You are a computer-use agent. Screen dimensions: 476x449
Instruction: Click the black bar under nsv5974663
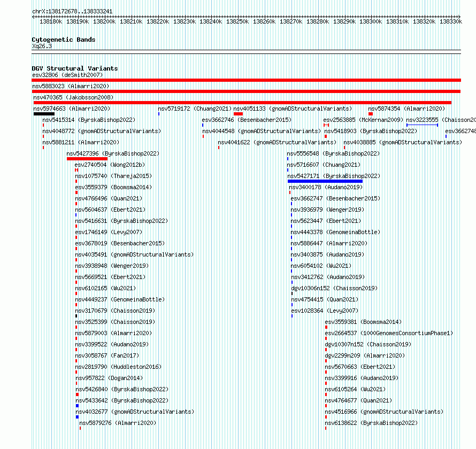pyautogui.click(x=44, y=114)
